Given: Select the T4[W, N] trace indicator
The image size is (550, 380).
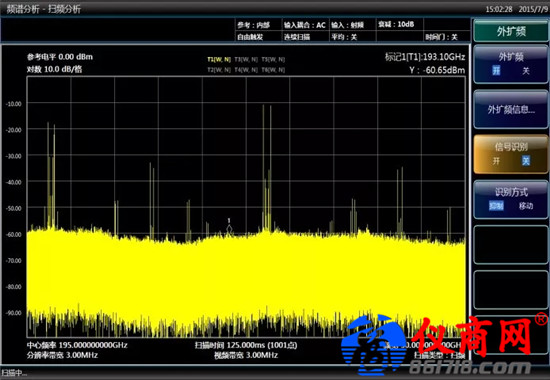Looking at the screenshot, I should pos(246,70).
